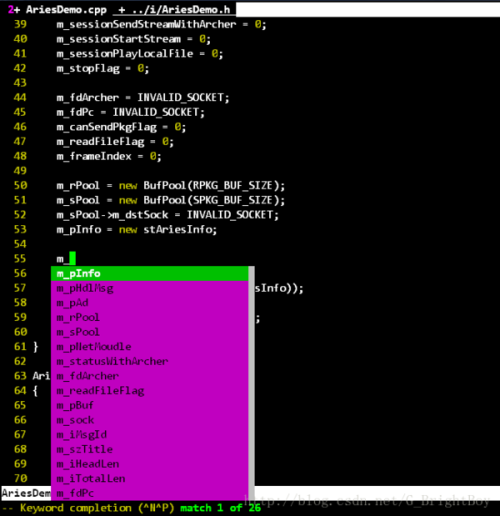Click m_frameIndex on line 48

94,156
